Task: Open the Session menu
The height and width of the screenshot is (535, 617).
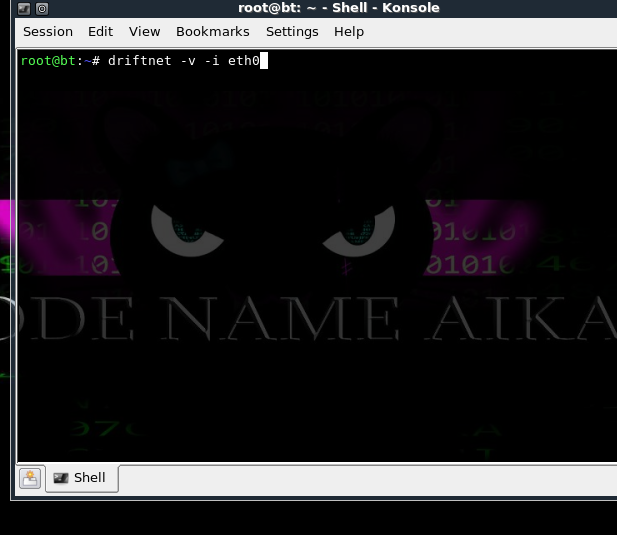Action: 48,31
